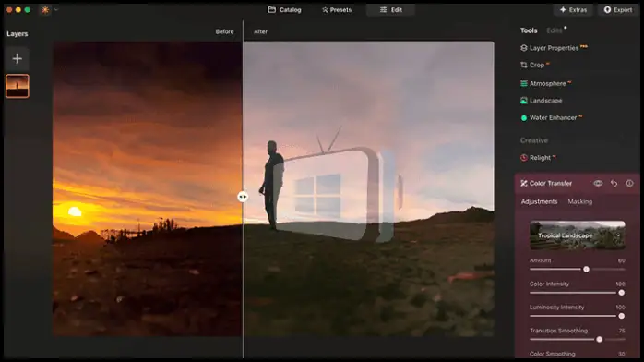Open the Water Enhancer tool

pyautogui.click(x=551, y=117)
